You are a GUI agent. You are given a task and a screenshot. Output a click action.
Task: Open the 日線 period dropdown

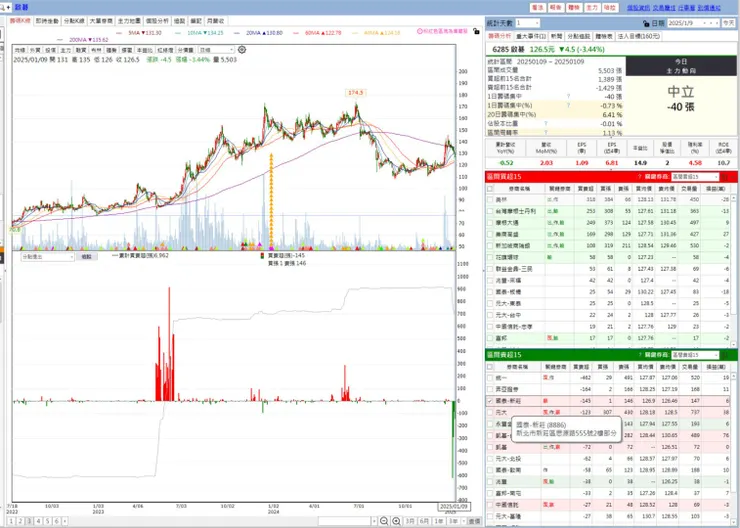(216, 50)
